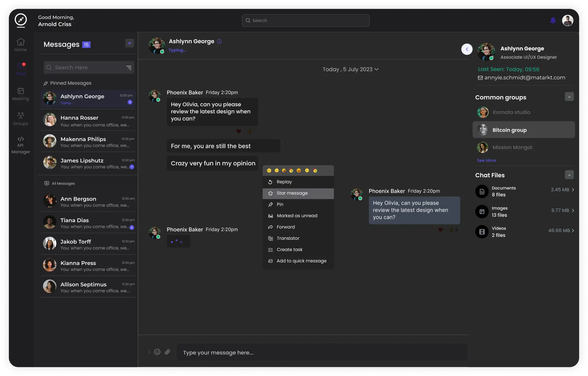Open the Chat sidebar icon
The height and width of the screenshot is (376, 588).
(x=21, y=69)
